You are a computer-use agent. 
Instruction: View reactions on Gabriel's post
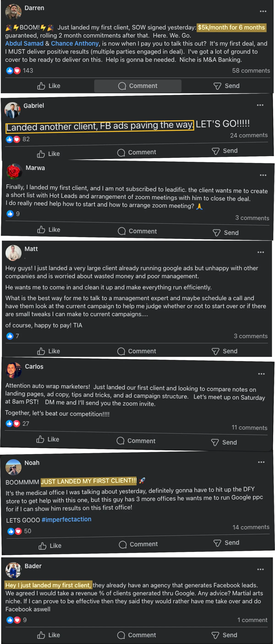pyautogui.click(x=17, y=139)
